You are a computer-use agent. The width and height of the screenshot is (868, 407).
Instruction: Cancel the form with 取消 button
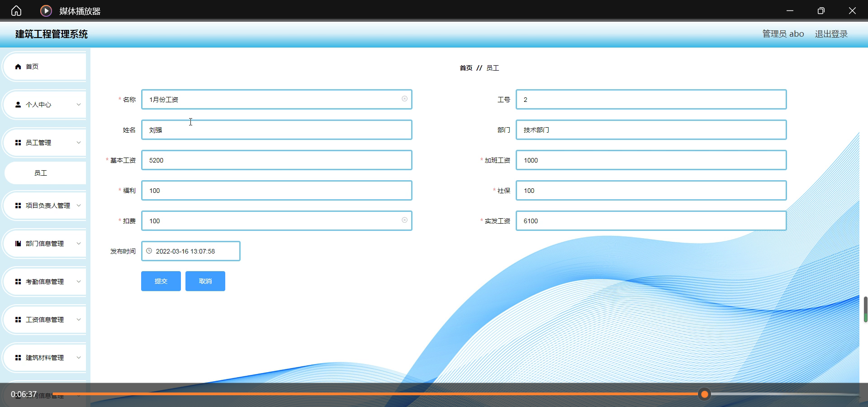pos(205,281)
